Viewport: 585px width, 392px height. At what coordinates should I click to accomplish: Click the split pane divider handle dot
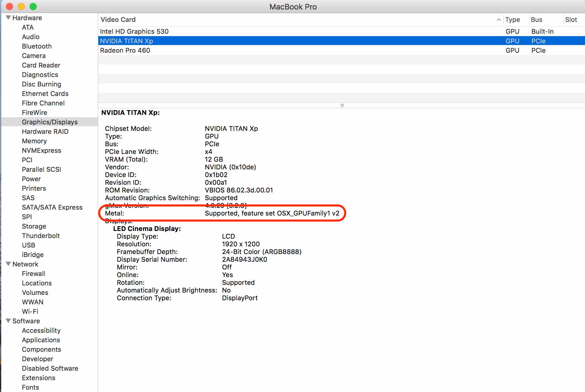(342, 105)
